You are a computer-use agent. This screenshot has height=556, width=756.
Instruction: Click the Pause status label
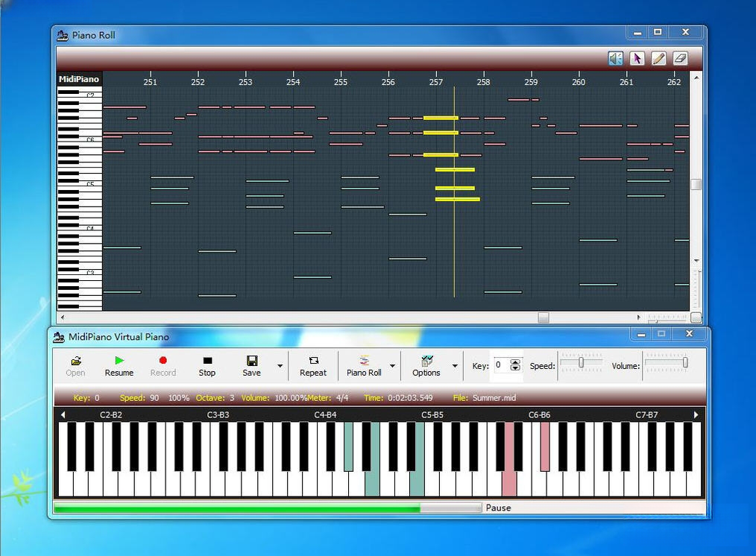click(499, 508)
